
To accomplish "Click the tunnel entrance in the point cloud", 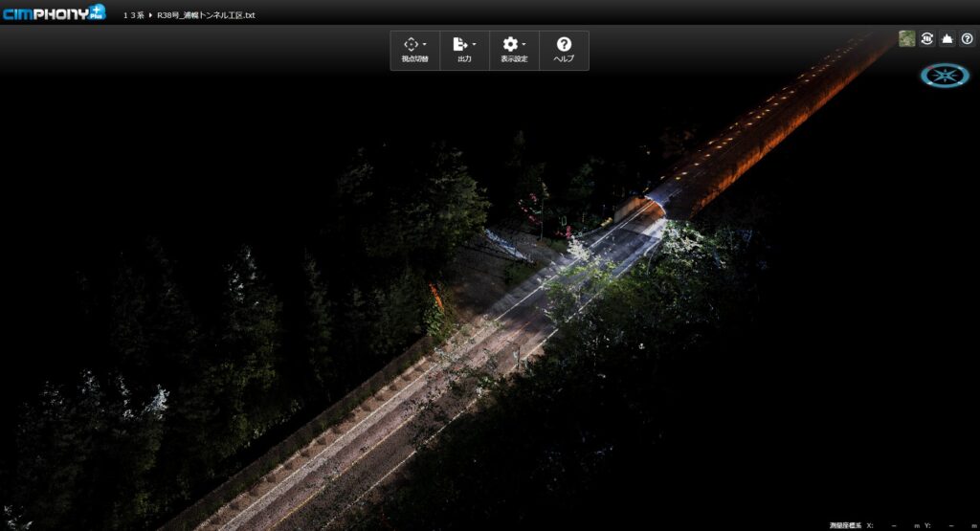I will click(x=660, y=201).
